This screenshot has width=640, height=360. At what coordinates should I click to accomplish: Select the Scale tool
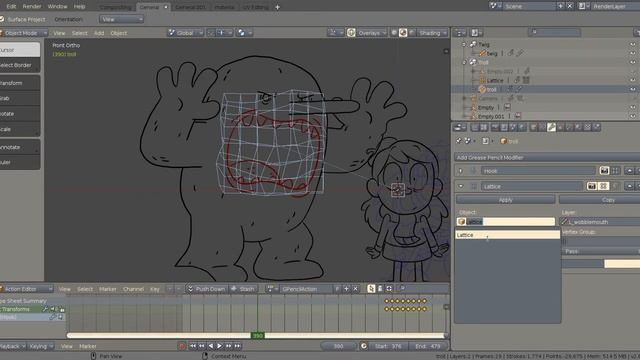(x=20, y=129)
